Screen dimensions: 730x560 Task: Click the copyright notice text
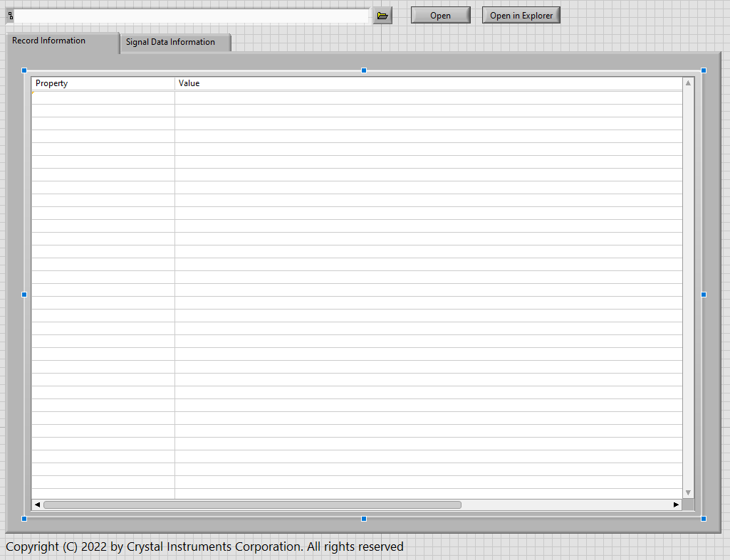[202, 546]
